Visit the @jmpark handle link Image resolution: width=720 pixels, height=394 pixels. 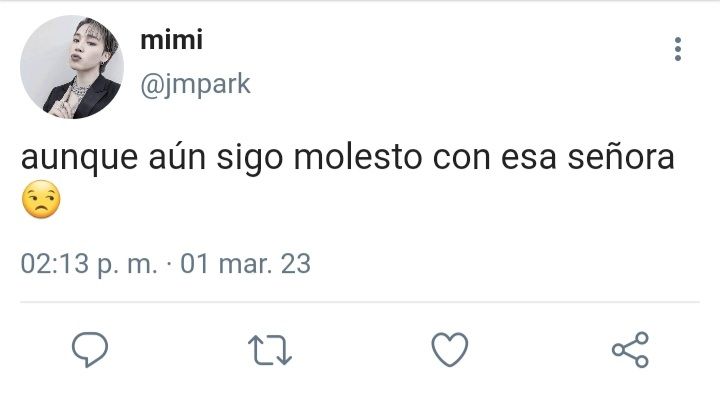[195, 84]
